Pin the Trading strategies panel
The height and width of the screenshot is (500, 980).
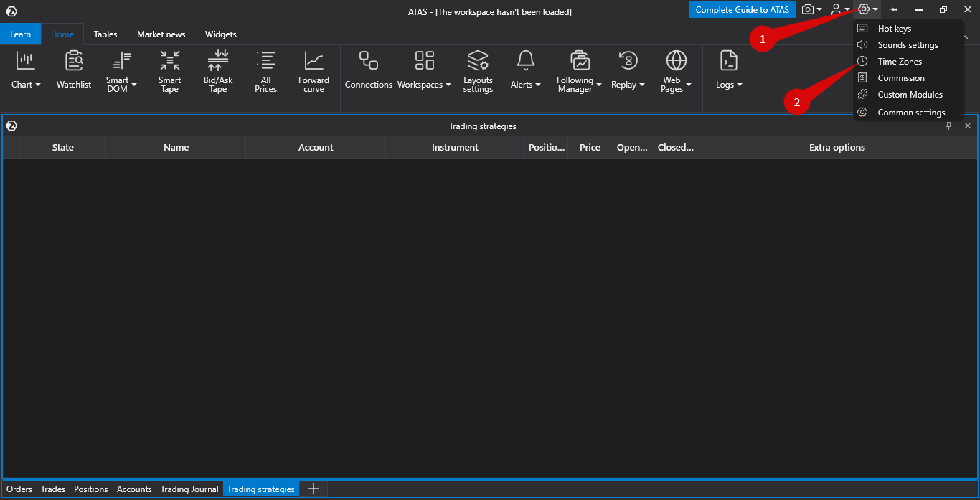pos(948,126)
